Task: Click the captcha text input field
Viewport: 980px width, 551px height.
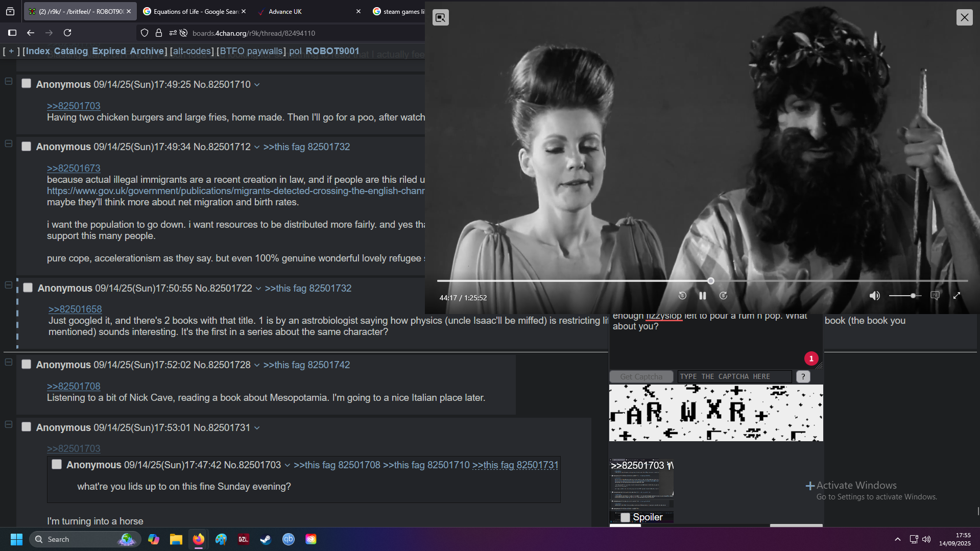Action: click(734, 377)
